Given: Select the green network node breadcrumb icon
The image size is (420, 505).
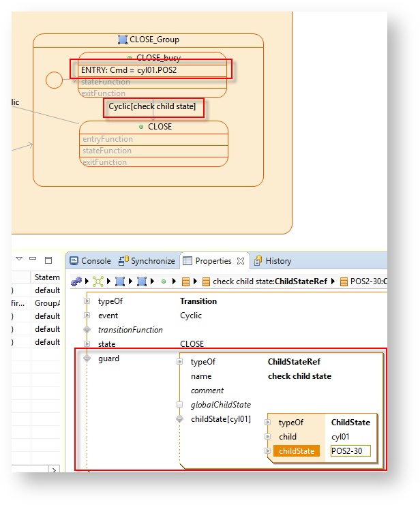Looking at the screenshot, I should pyautogui.click(x=98, y=281).
